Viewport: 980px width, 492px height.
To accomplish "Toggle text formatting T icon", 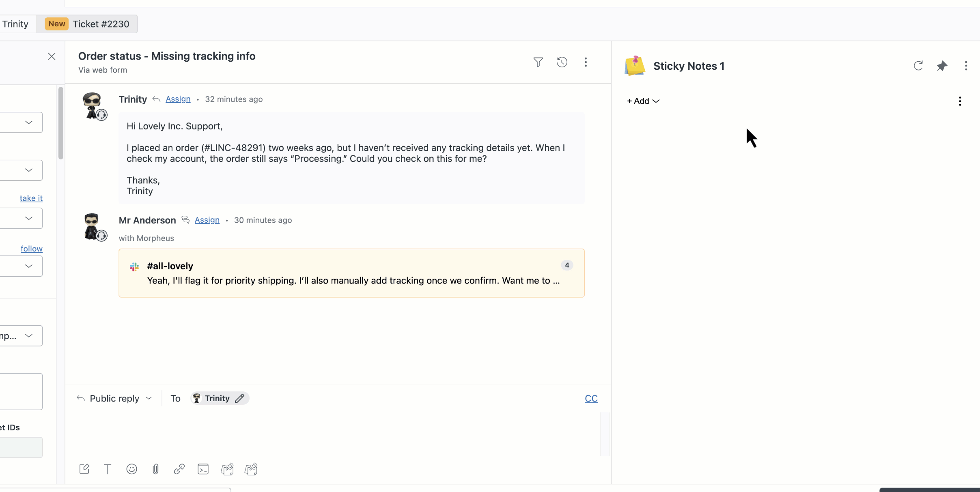I will click(108, 469).
